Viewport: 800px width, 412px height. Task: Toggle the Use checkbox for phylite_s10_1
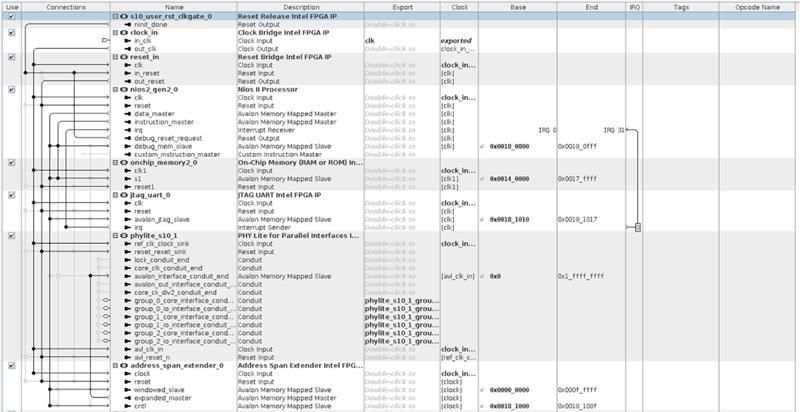(x=12, y=236)
